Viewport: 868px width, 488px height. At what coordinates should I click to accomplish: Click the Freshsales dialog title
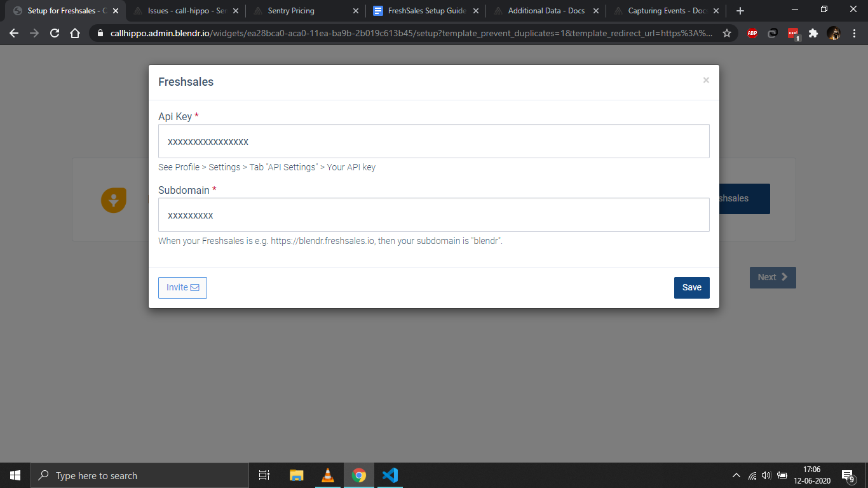pos(186,82)
